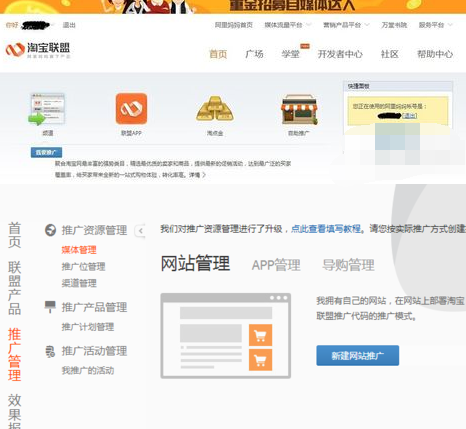Select 首页 in left vertical sidebar
Screen dimensions: 466x429
pos(15,235)
